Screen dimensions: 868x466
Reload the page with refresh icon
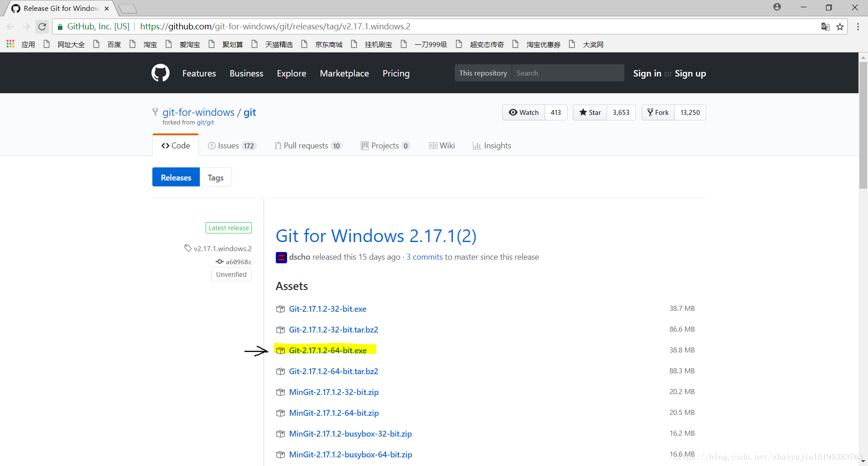42,27
